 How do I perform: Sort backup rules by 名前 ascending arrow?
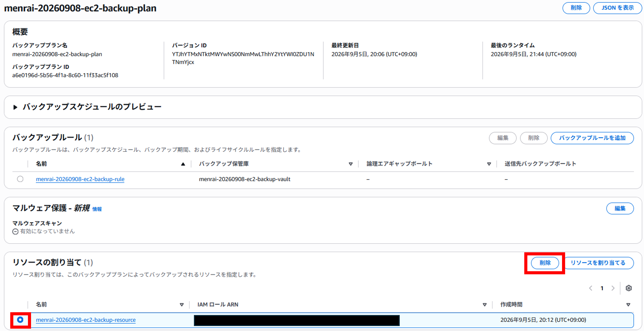pos(183,164)
